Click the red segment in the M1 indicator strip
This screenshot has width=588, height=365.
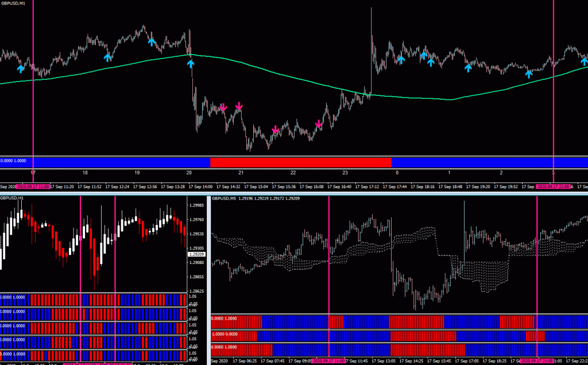click(301, 162)
